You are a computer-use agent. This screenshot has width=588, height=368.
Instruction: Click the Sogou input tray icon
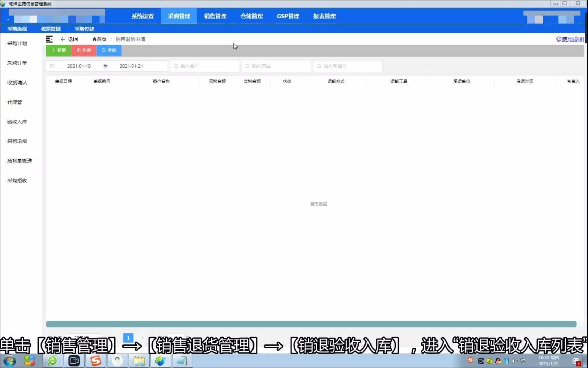[470, 360]
